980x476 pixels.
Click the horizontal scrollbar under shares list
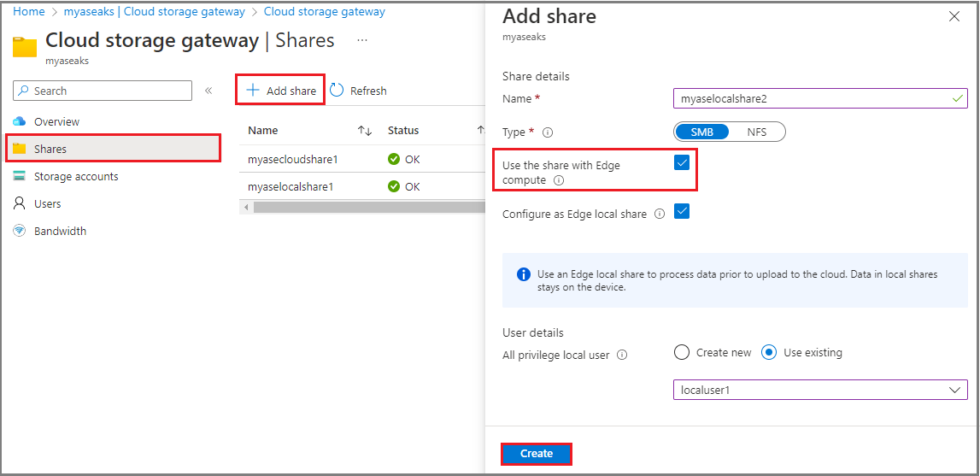(x=362, y=207)
